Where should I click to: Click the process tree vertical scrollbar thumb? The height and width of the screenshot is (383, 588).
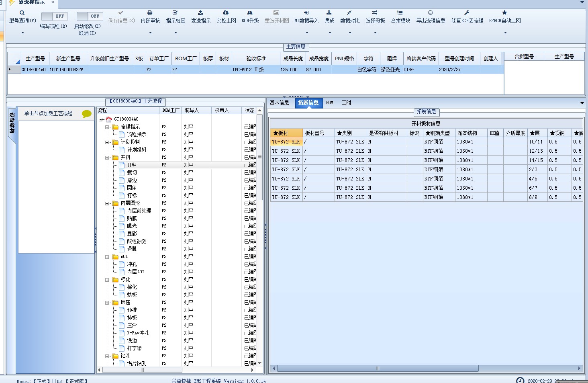(x=259, y=157)
